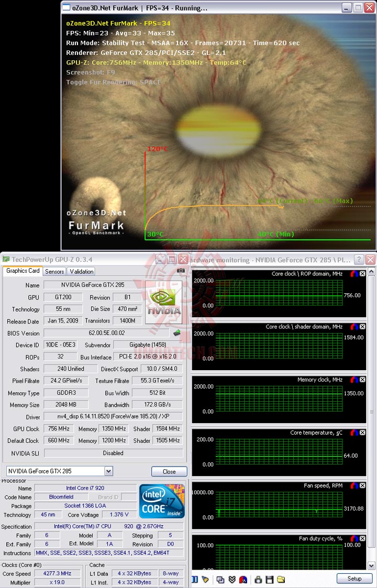Click the Multiplier field x 19.0
Screen dimensions: 377x588
tap(57, 582)
